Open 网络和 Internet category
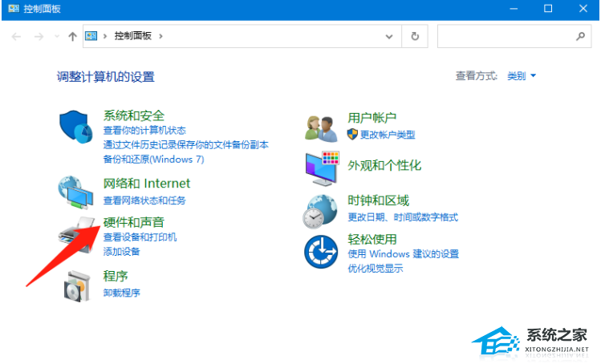Viewport: 601px width, 364px height. coord(146,184)
